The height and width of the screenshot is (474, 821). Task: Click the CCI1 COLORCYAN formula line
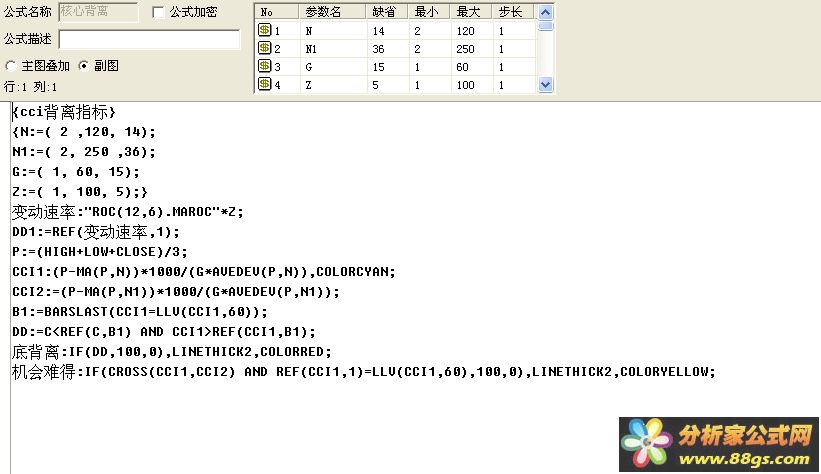[204, 272]
